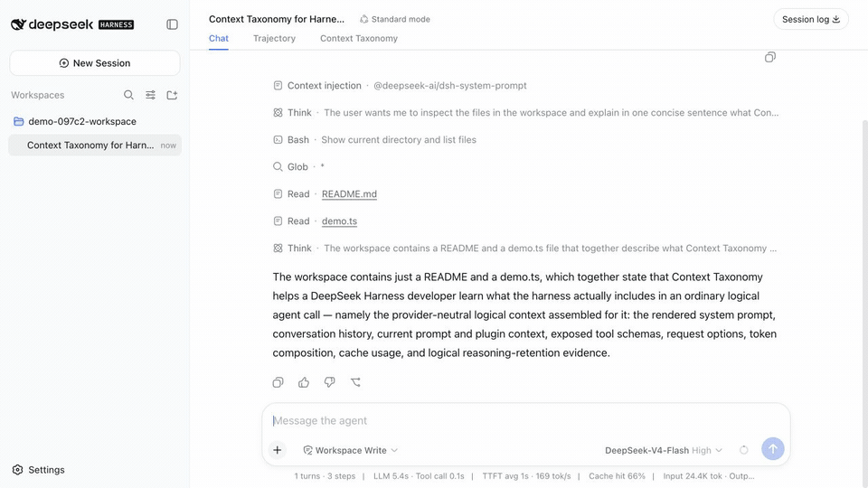Click 1 turns · 3 steps text
The height and width of the screenshot is (488, 868).
coord(325,476)
